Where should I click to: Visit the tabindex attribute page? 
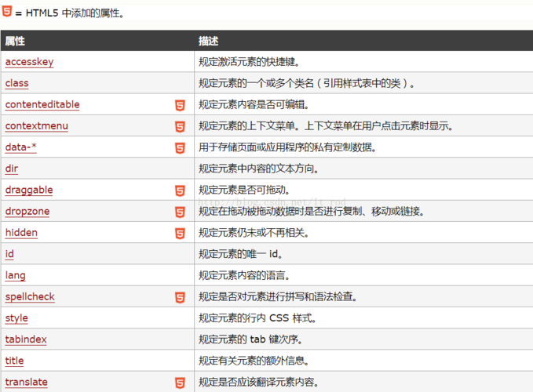click(26, 339)
